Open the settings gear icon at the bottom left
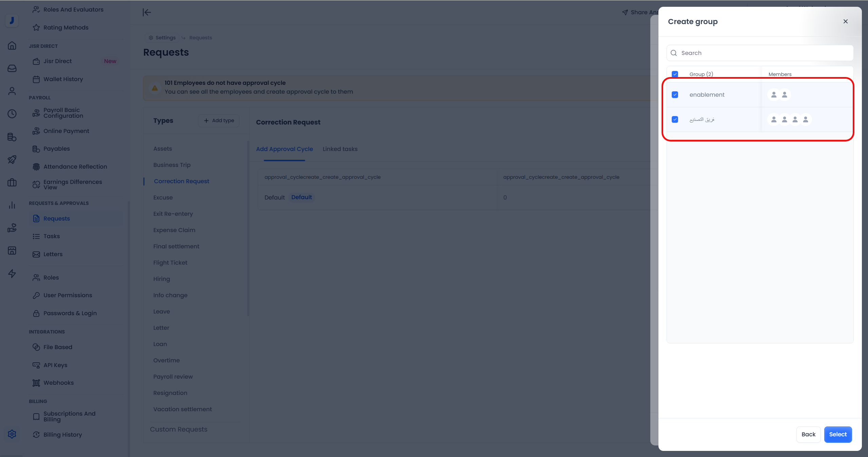The image size is (868, 457). pyautogui.click(x=12, y=434)
